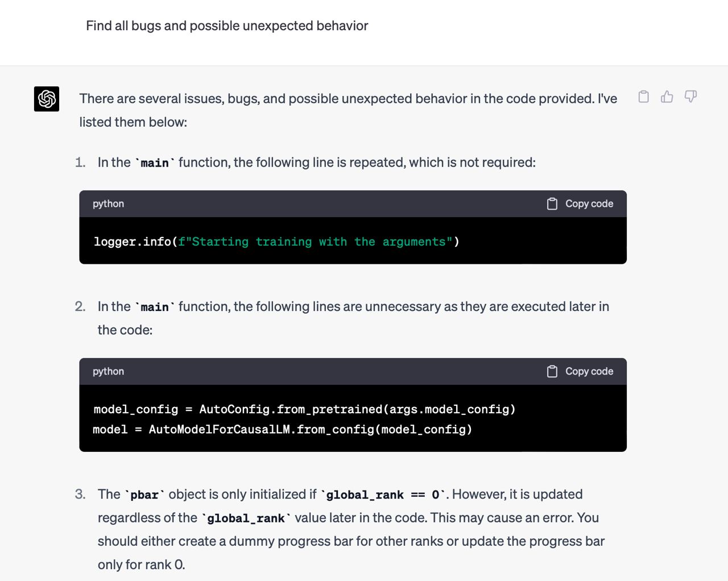Viewport: 728px width, 581px height.
Task: Click the python label above logger.info code
Action: pos(108,204)
